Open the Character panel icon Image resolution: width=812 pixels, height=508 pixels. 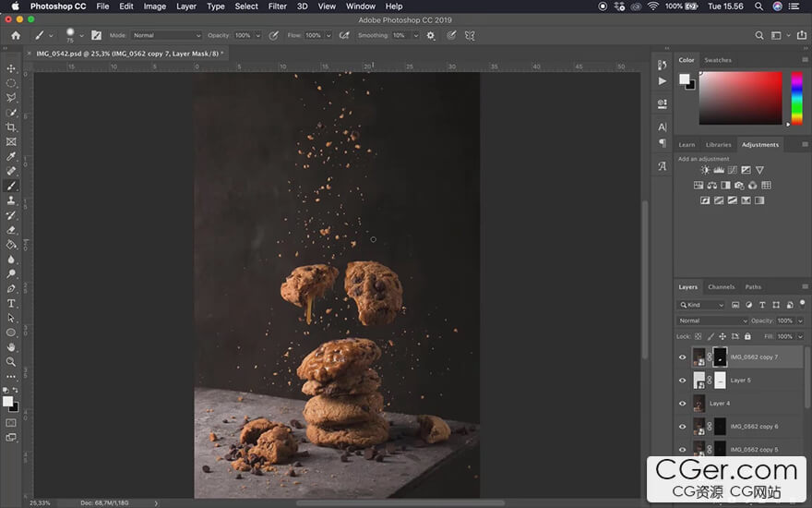click(x=663, y=127)
